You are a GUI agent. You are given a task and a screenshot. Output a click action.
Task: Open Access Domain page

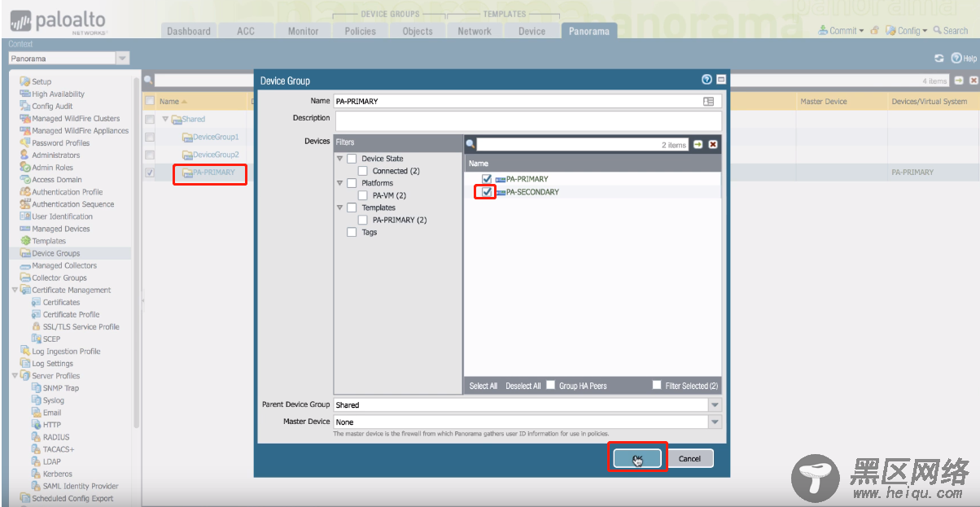click(56, 179)
